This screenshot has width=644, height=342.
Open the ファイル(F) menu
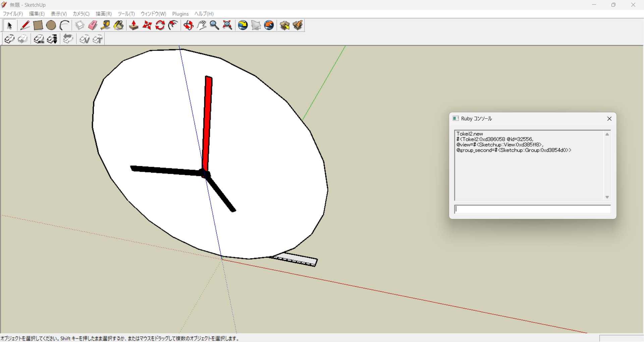tap(13, 14)
